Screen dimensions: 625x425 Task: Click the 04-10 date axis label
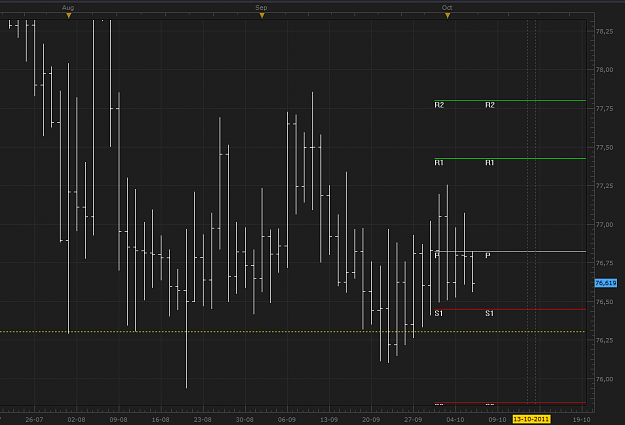(455, 419)
